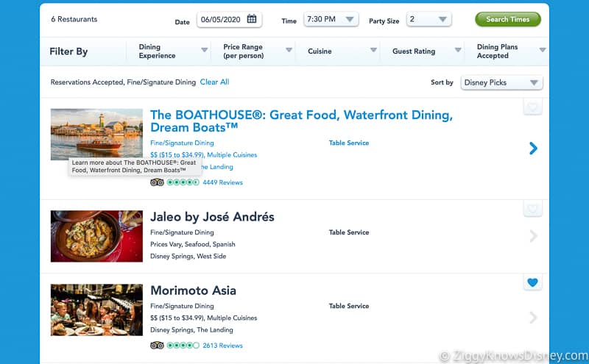Click Morimoto 'Disney Springs, The Landing' text
The width and height of the screenshot is (589, 364).
click(x=191, y=329)
